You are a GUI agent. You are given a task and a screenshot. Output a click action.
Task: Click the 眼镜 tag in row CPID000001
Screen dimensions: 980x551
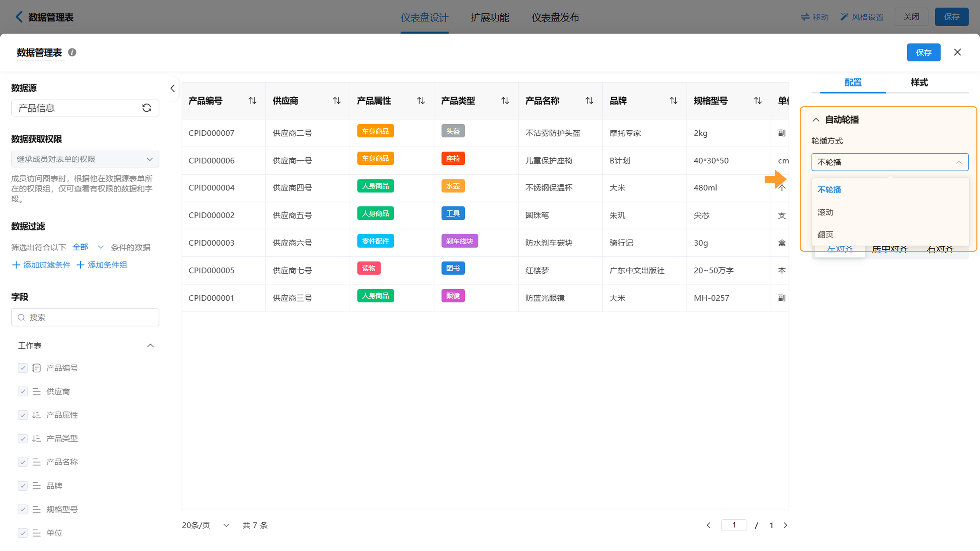[453, 296]
